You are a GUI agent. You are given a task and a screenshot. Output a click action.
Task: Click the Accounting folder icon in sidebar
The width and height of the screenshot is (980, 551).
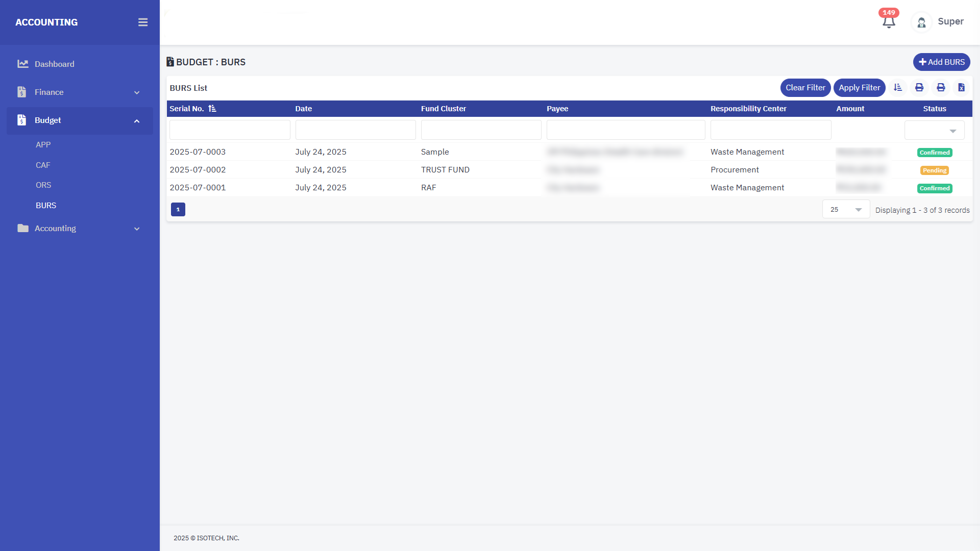click(22, 228)
